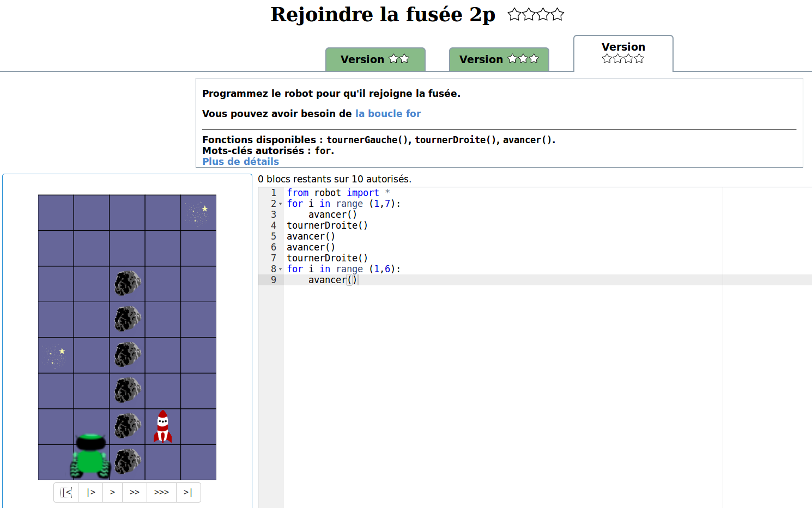Switch to the two-star Version tab

tap(375, 59)
